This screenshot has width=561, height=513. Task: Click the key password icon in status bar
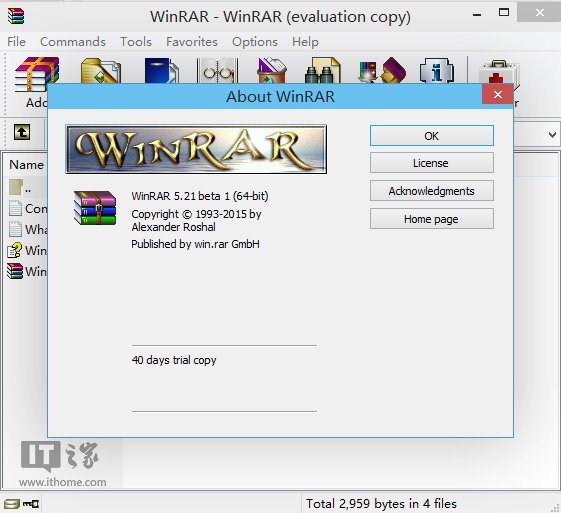[31, 504]
